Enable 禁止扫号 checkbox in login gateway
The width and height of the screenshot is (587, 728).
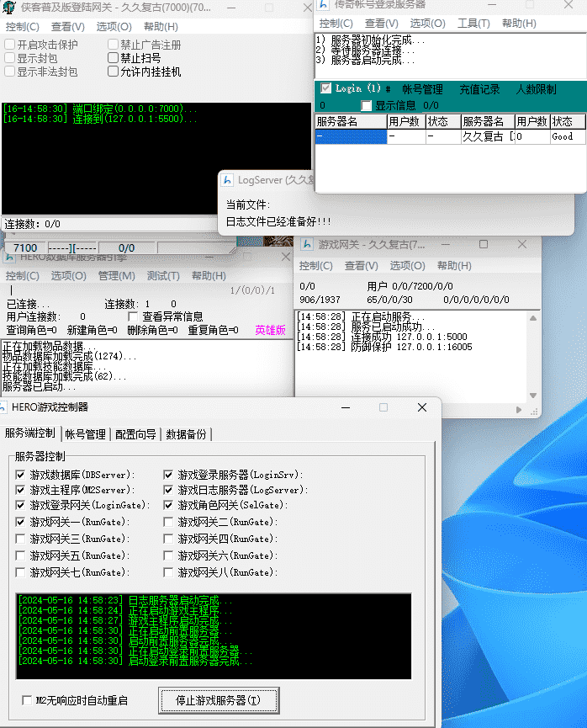[113, 58]
